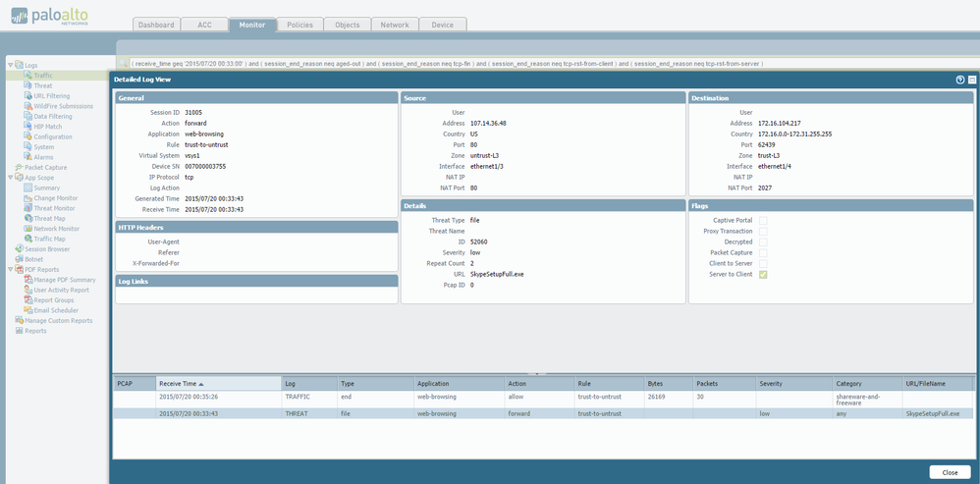Click the Report Groups icon
This screenshot has height=484, width=980.
point(28,299)
